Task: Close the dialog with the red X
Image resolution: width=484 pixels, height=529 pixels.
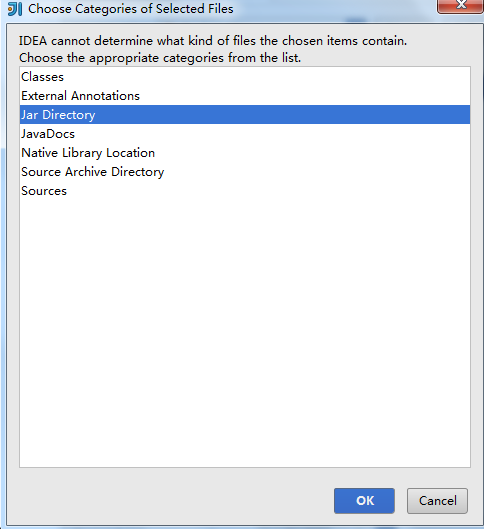Action: click(x=461, y=5)
